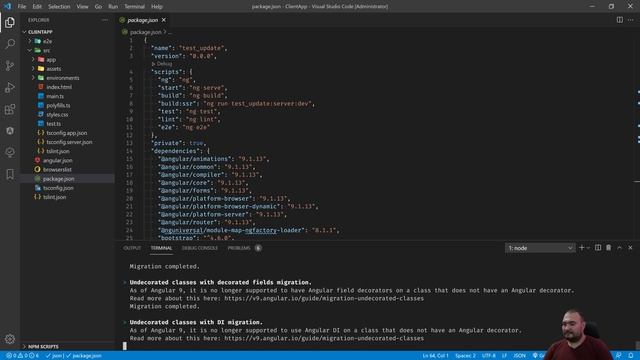Click the Spaces: 2 indentation setting

[x=465, y=356]
